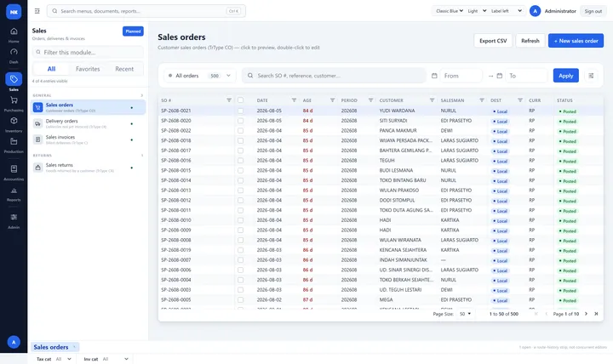This screenshot has height=364, width=613.
Task: Open the Purchasing module cart icon
Action: pyautogui.click(x=14, y=100)
